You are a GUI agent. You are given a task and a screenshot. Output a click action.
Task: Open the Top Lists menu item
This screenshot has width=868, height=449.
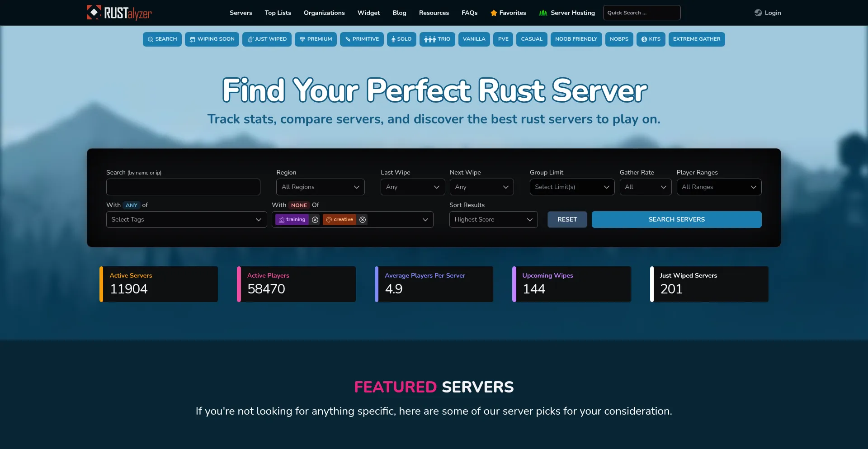coord(278,13)
